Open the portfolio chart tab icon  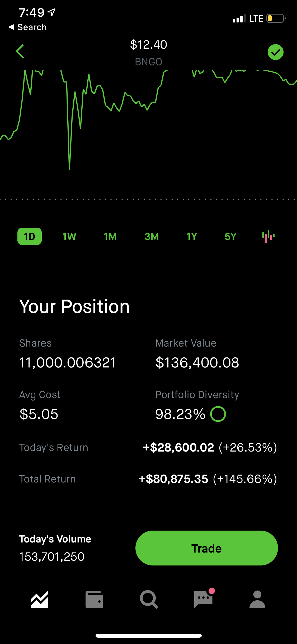coord(40,599)
